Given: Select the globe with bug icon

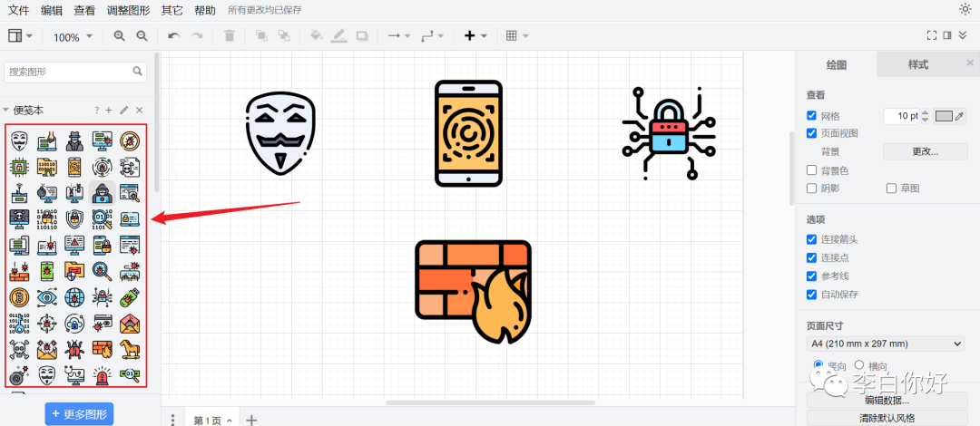Looking at the screenshot, I should (74, 297).
